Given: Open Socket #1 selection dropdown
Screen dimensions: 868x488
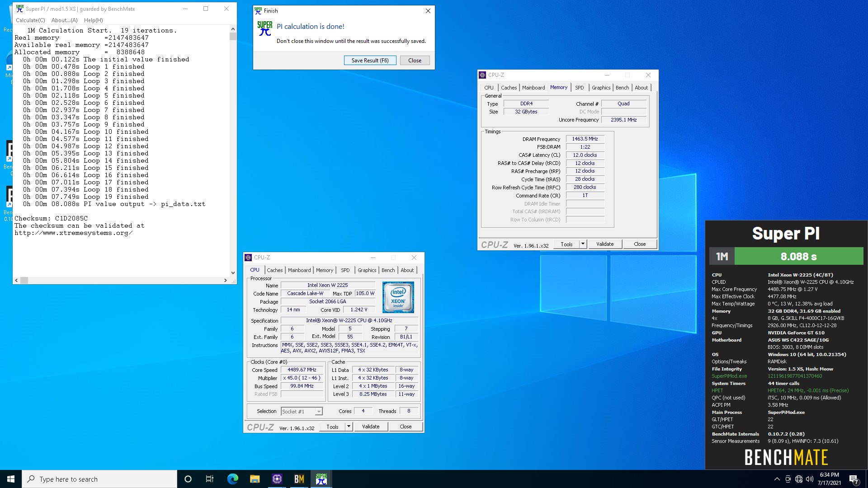Looking at the screenshot, I should coord(302,412).
